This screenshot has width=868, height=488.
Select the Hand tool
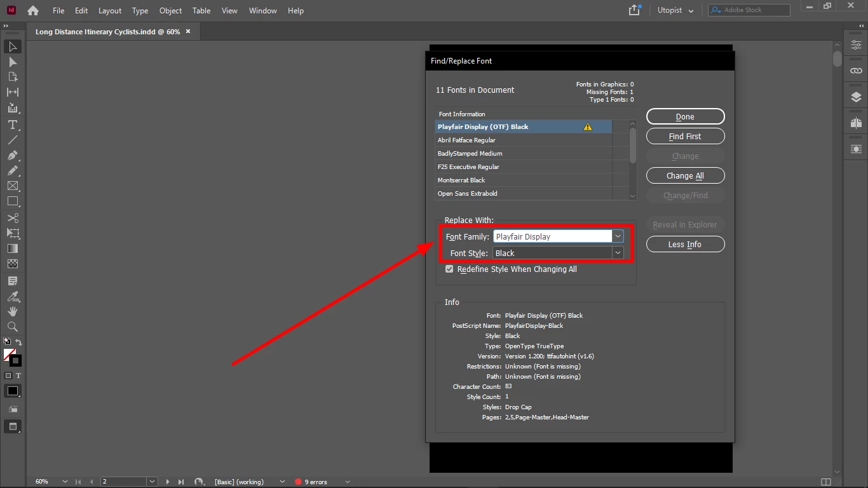[x=13, y=312]
